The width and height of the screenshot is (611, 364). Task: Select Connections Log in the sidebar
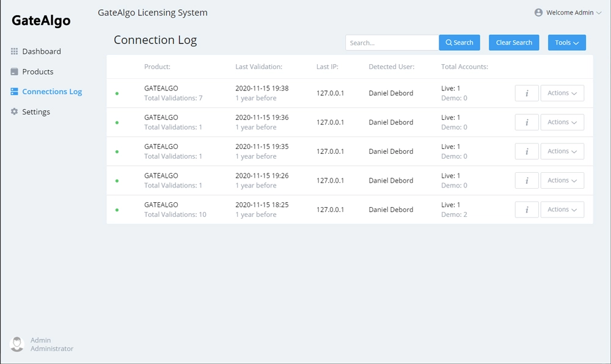point(46,92)
